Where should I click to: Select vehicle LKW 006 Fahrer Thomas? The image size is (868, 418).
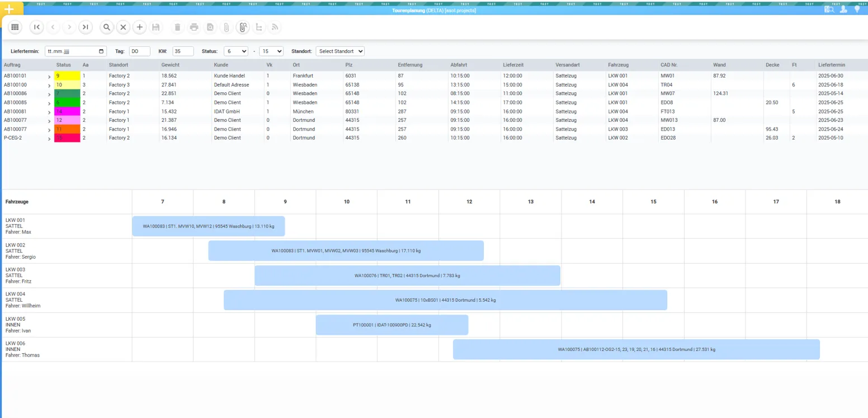[67, 349]
